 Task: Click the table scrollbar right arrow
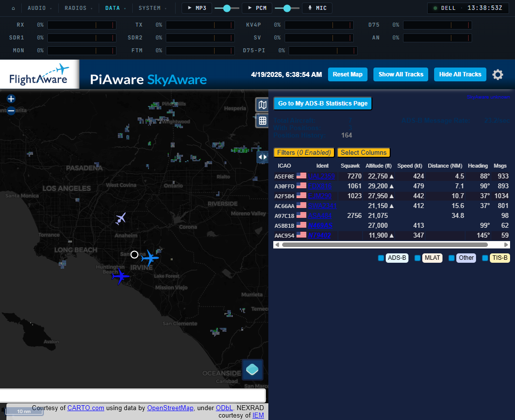click(x=506, y=245)
